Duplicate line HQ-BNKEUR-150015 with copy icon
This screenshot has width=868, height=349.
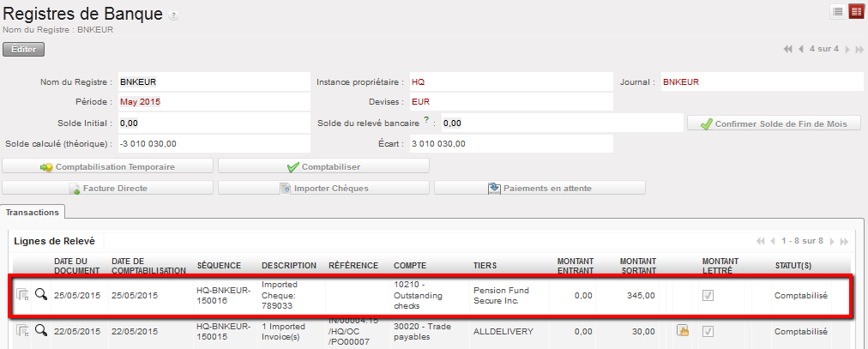pos(22,331)
